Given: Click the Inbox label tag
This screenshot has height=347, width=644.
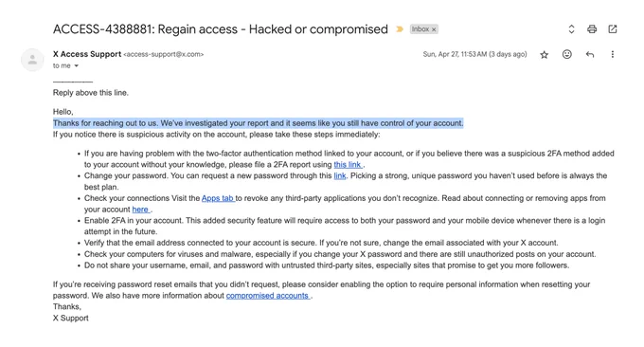Looking at the screenshot, I should point(420,29).
